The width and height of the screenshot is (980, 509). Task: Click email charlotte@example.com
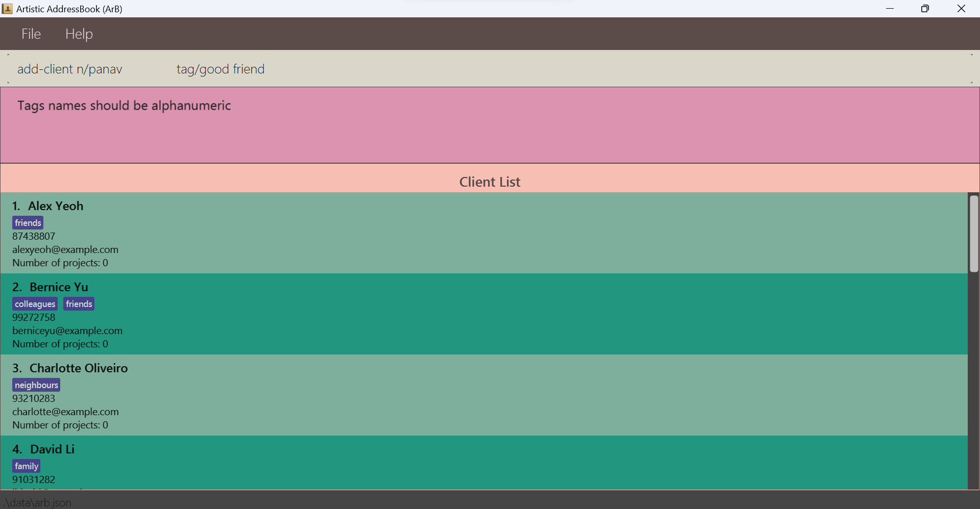click(x=65, y=412)
